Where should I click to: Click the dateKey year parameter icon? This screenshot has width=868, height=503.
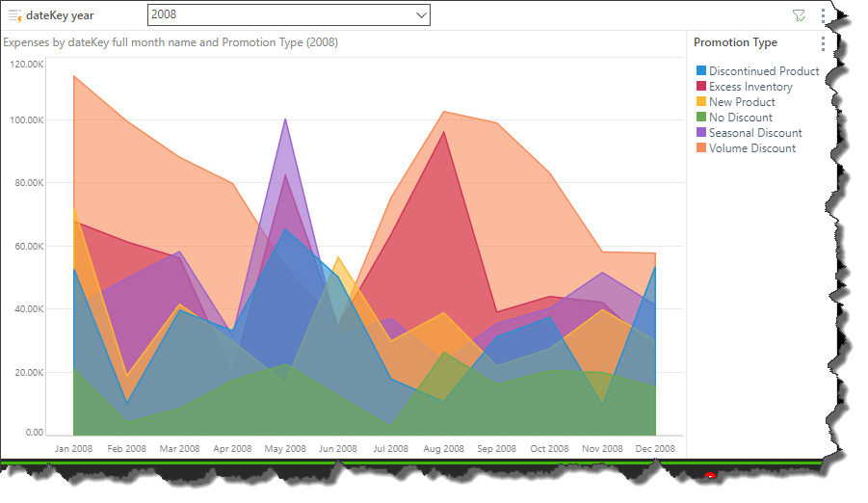[14, 15]
